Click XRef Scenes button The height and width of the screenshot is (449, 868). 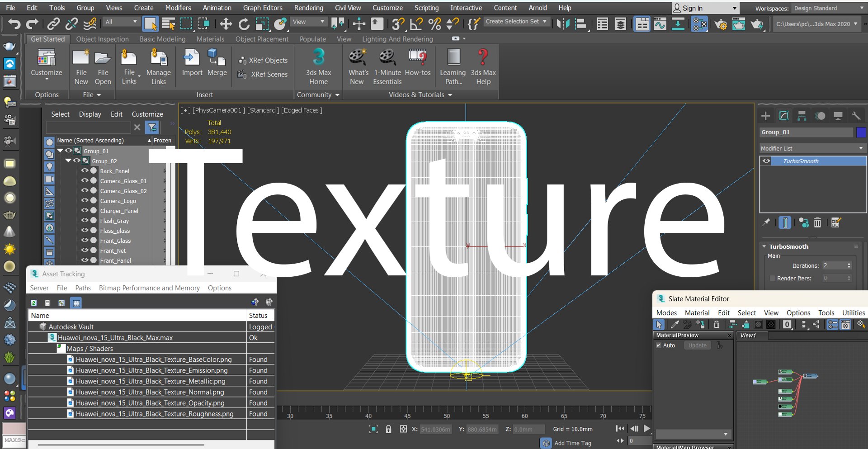click(263, 74)
